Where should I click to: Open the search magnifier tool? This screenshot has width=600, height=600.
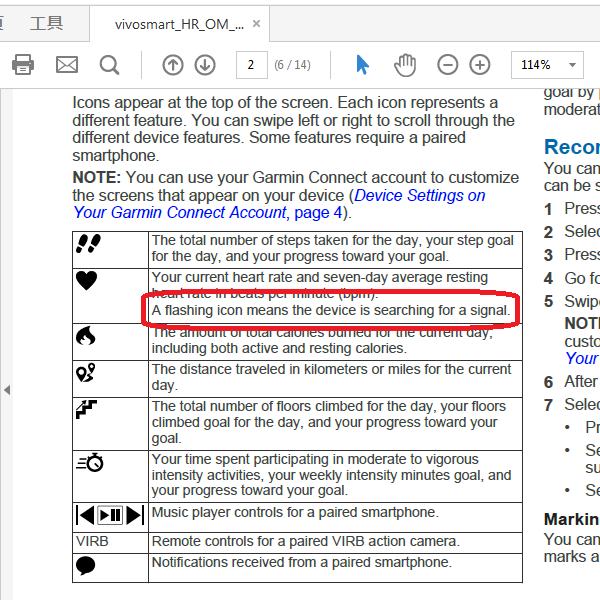109,65
